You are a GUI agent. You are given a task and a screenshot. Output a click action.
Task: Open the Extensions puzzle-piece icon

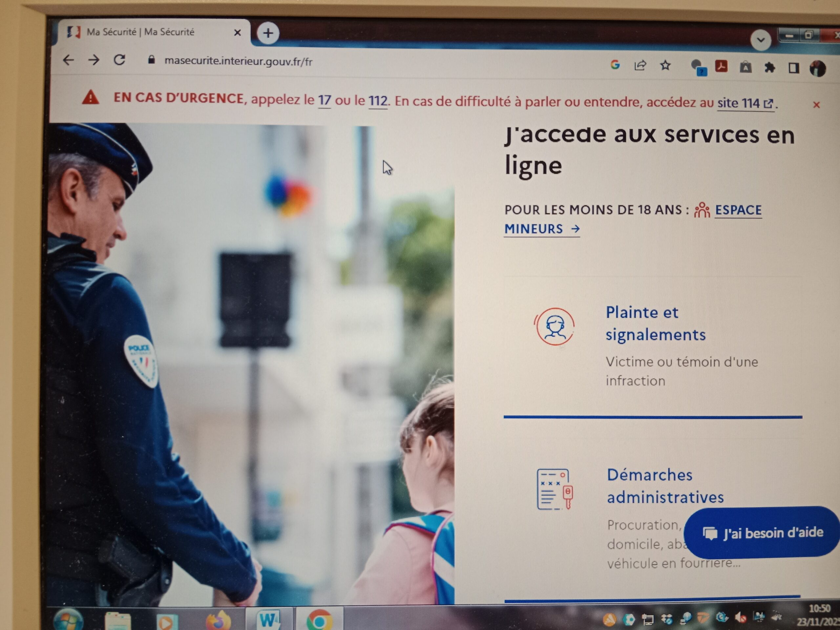click(x=770, y=68)
